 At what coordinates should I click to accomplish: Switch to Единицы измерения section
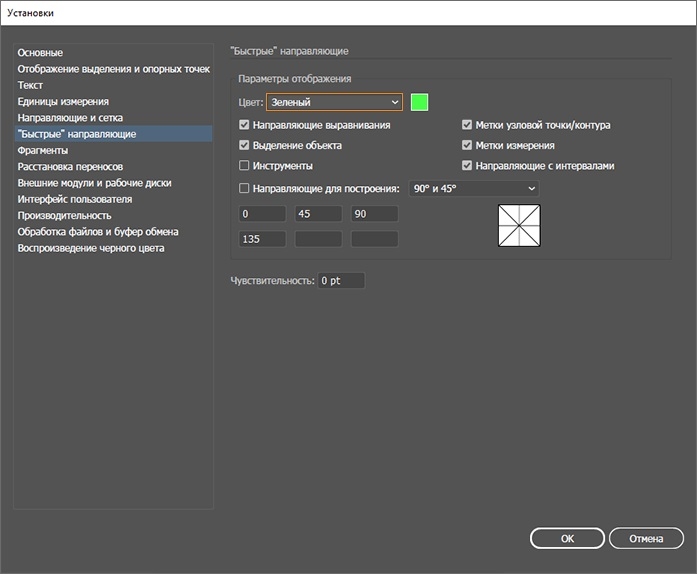(63, 101)
